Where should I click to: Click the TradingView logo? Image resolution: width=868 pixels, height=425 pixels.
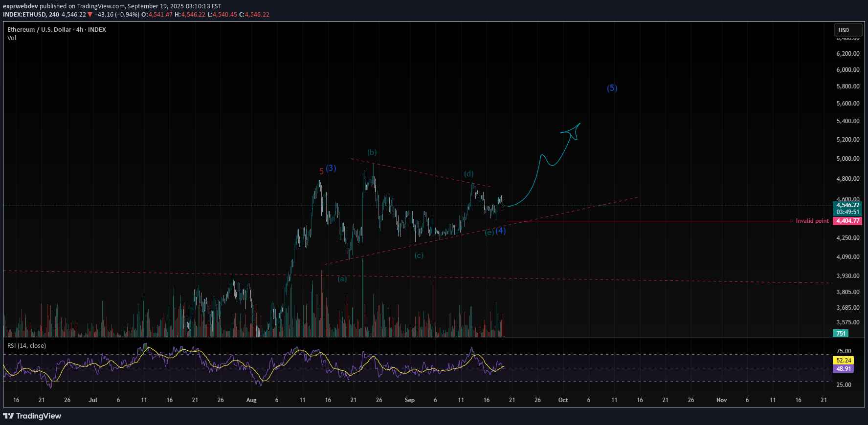pyautogui.click(x=32, y=416)
